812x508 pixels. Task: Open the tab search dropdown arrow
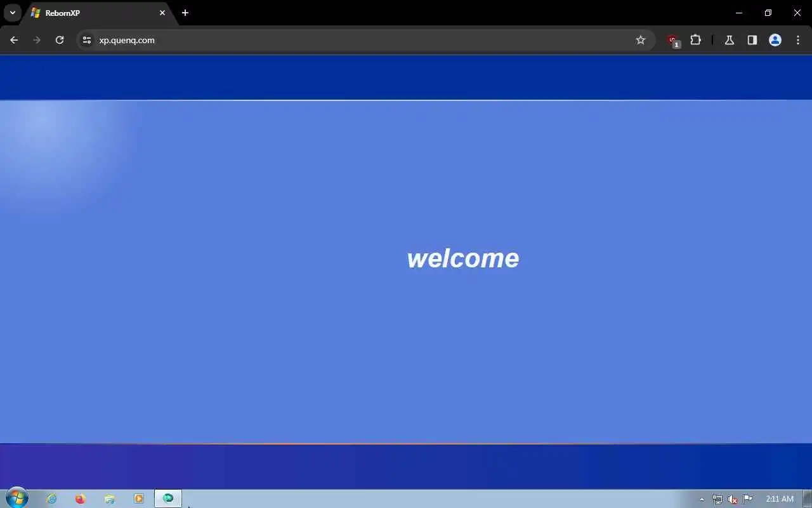point(12,13)
